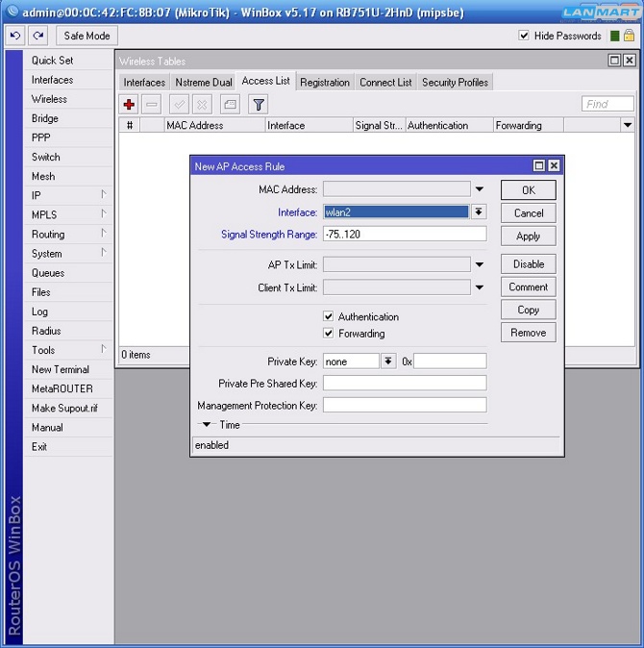Open Files in the sidebar
This screenshot has width=644, height=648.
[68, 292]
